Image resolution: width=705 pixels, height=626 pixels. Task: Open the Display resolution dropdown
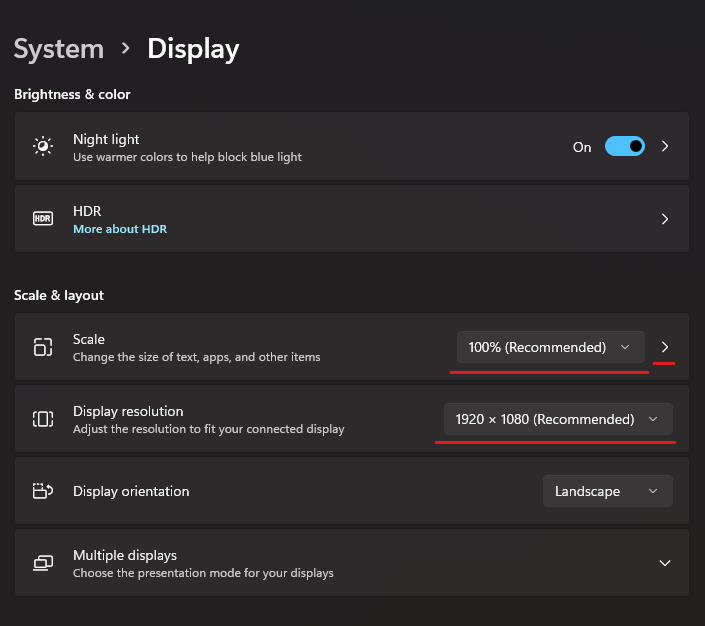pyautogui.click(x=558, y=419)
